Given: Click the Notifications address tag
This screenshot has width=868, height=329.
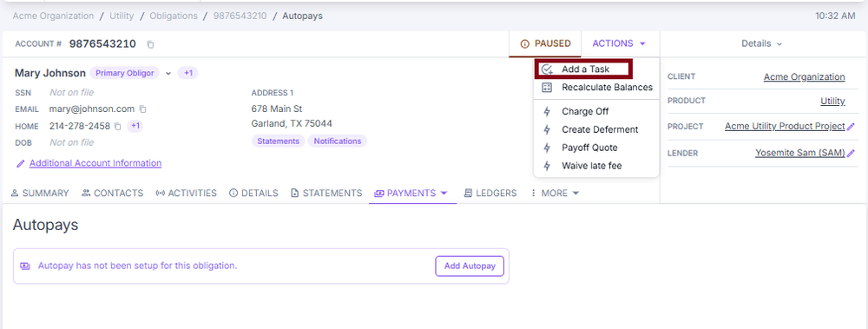Looking at the screenshot, I should click(x=337, y=141).
